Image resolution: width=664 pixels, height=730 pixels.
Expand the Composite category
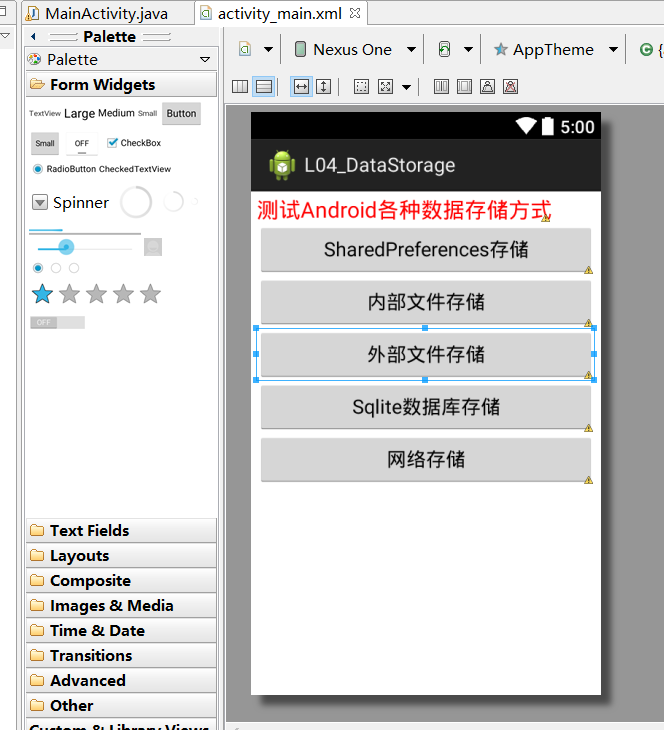tap(121, 581)
